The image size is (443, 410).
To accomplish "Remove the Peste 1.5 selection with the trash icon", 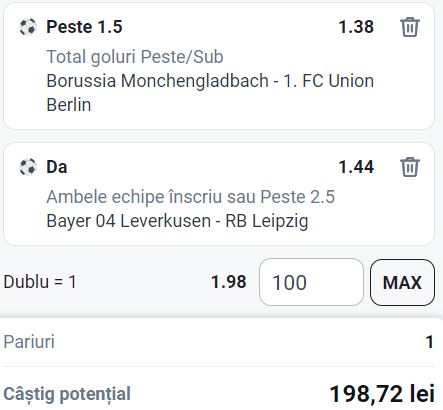I will pyautogui.click(x=410, y=27).
